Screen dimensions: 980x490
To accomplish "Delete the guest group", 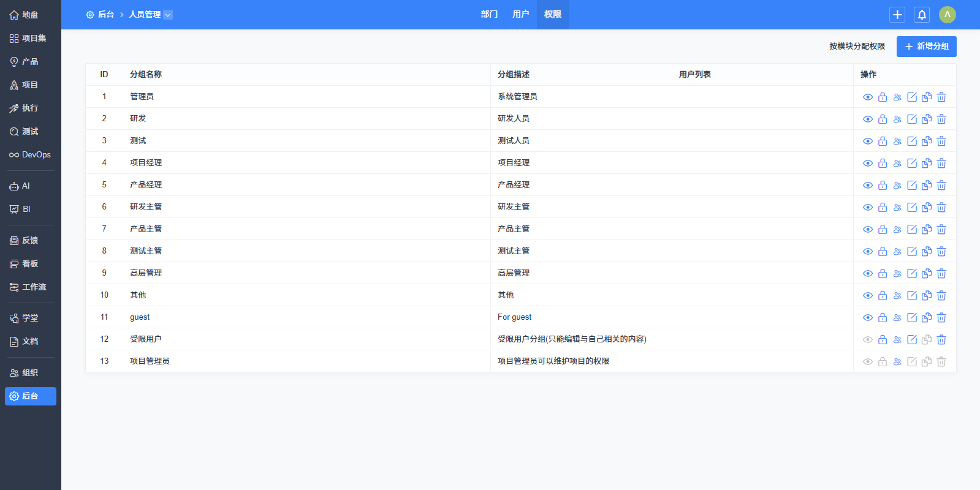I will (x=941, y=317).
